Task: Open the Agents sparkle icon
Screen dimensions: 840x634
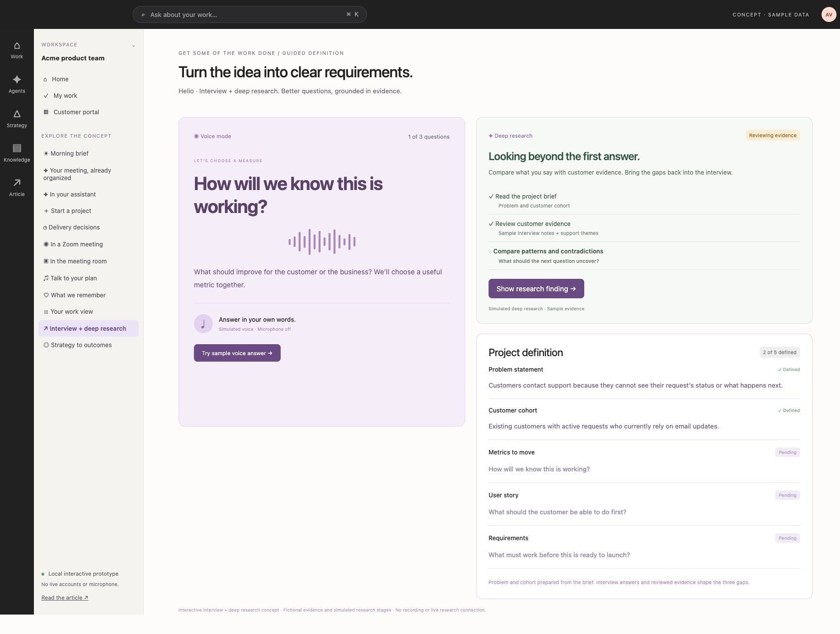Action: click(x=16, y=80)
